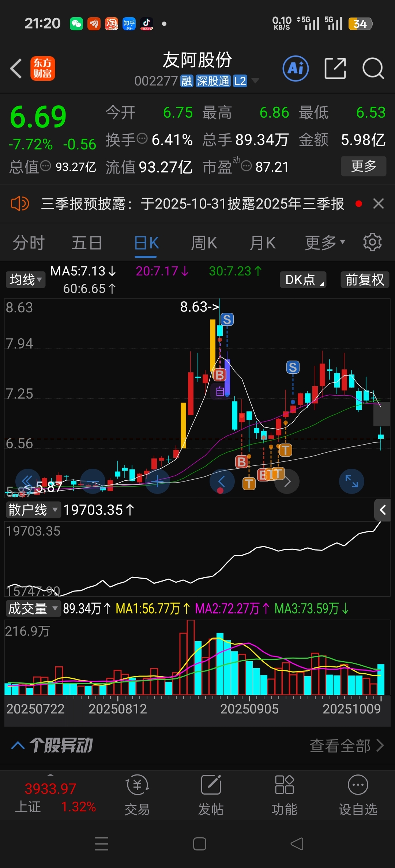Screen dimensions: 395x868
Task: Move chart cursor one candle right
Action: (287, 481)
